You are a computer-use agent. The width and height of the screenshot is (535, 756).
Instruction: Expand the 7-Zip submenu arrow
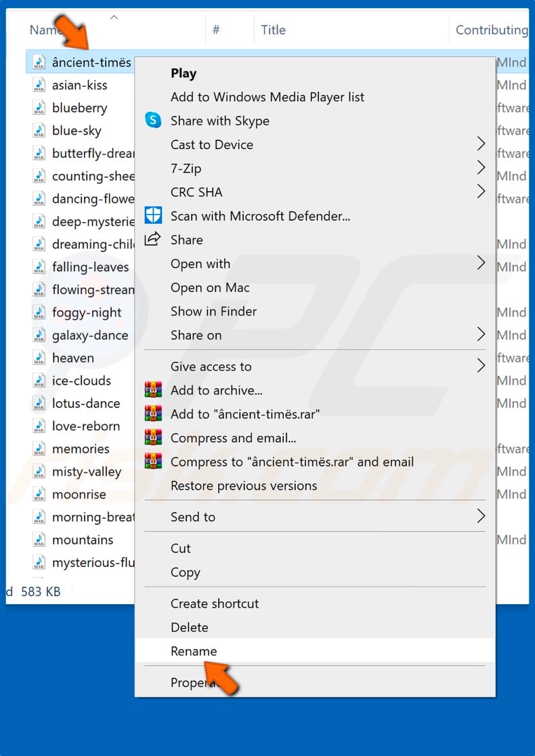coord(481,168)
